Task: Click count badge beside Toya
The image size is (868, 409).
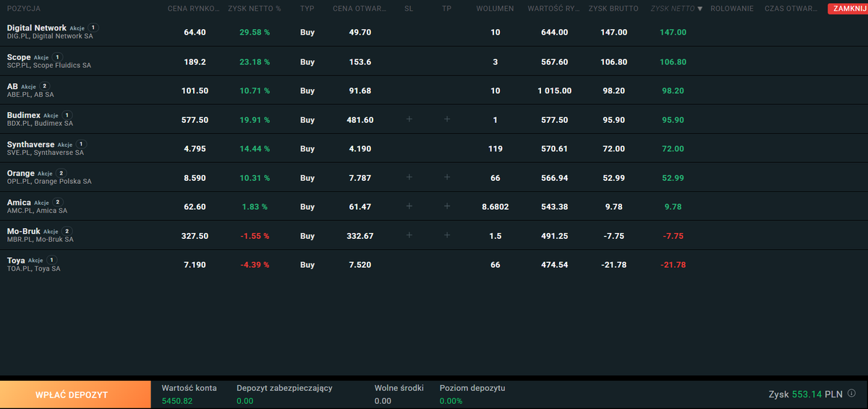Action: (x=52, y=260)
